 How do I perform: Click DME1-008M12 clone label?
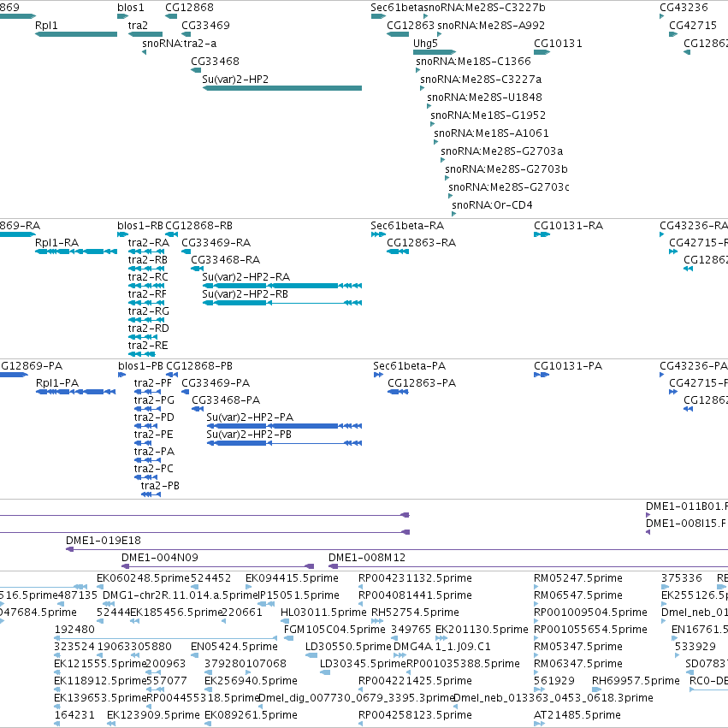click(x=367, y=558)
